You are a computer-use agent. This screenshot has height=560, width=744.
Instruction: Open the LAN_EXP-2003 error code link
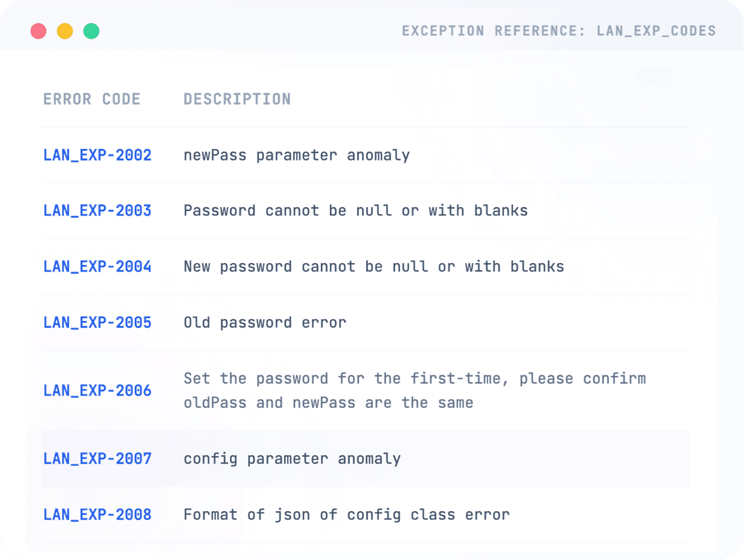coord(97,211)
